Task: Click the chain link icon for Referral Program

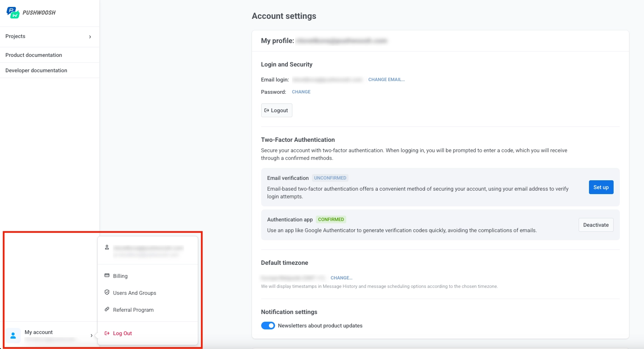Action: point(107,309)
